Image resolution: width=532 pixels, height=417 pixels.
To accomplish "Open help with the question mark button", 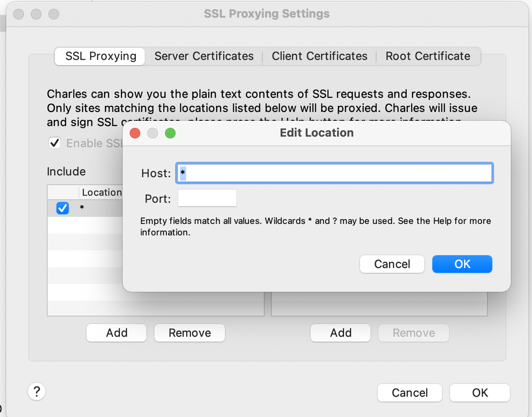I will coord(37,391).
